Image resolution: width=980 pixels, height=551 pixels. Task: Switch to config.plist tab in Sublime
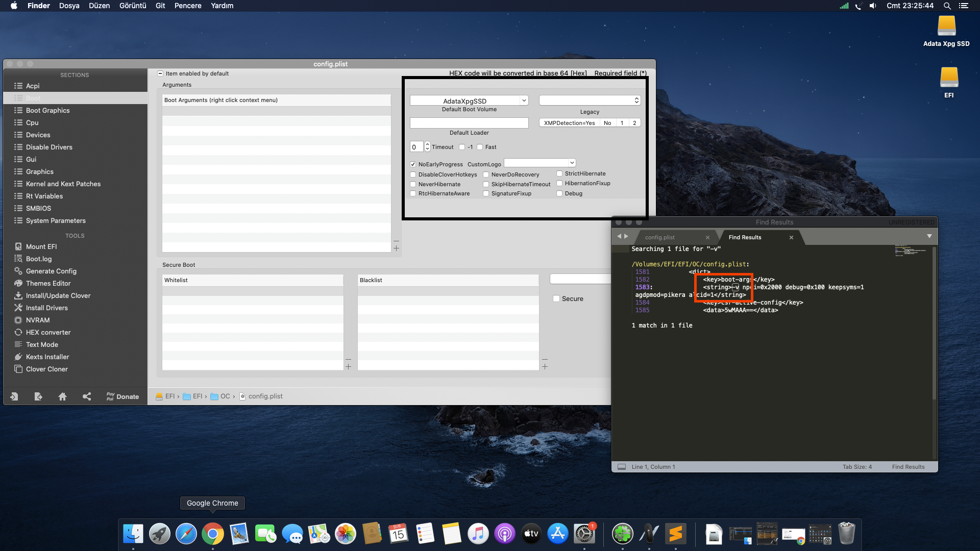click(x=659, y=237)
